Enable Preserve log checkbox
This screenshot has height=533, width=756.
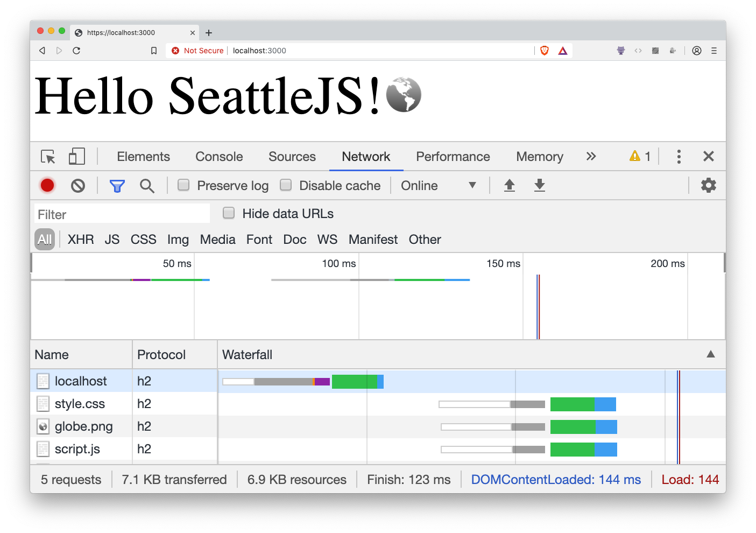point(183,185)
